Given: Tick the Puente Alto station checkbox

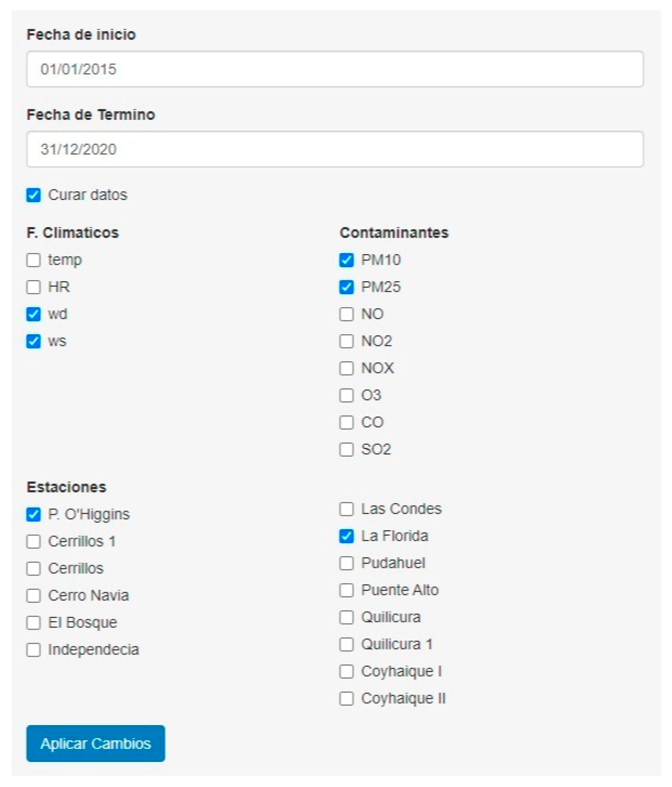Looking at the screenshot, I should click(346, 590).
